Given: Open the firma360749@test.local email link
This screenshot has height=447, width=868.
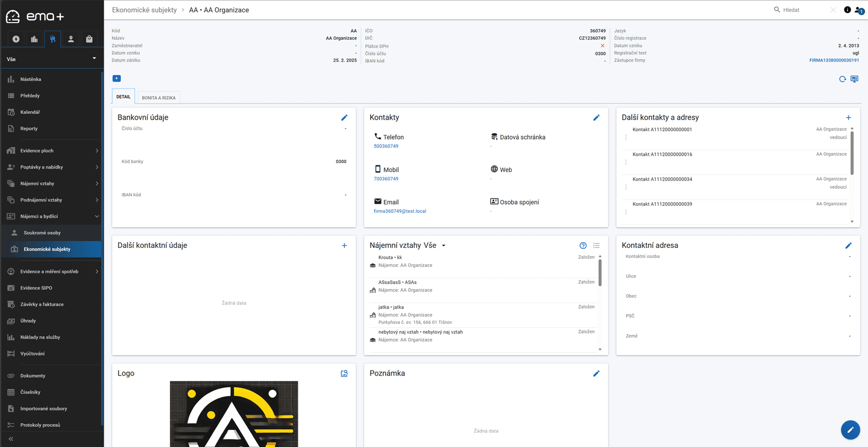Looking at the screenshot, I should point(400,211).
